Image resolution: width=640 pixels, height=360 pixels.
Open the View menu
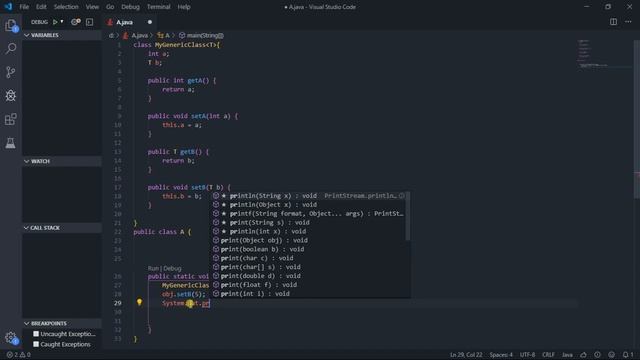point(92,7)
